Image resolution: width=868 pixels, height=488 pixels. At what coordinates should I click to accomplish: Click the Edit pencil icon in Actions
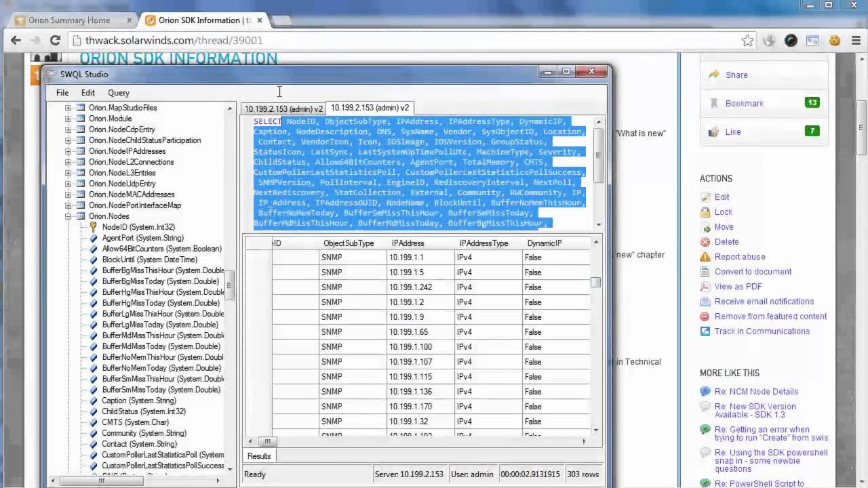pyautogui.click(x=705, y=197)
